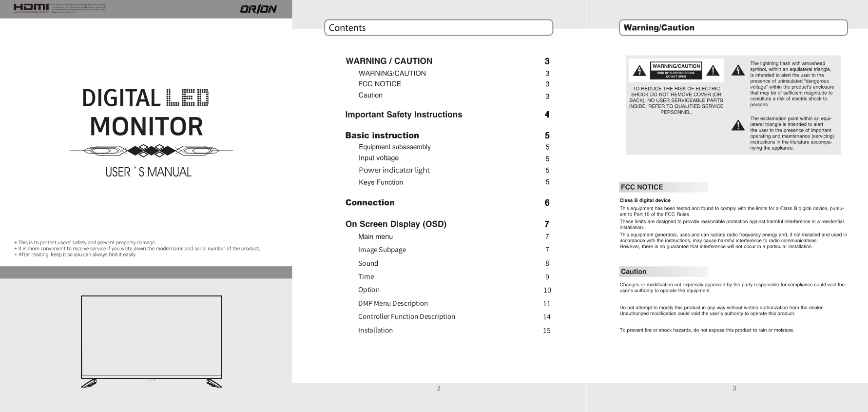Click exclamation triangle right of WARNING/CAUTION label
Screen dimensions: 868x412
713,71
